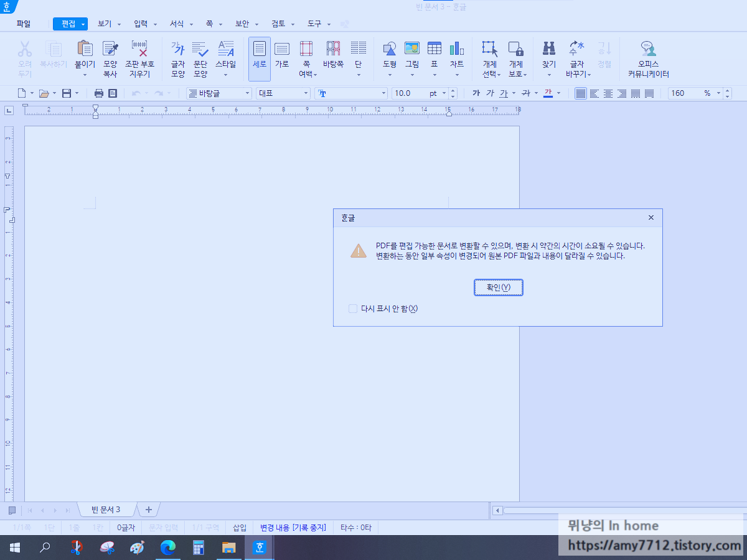Open the font size 10.0 pt dropdown
Image resolution: width=747 pixels, height=560 pixels.
tap(444, 93)
